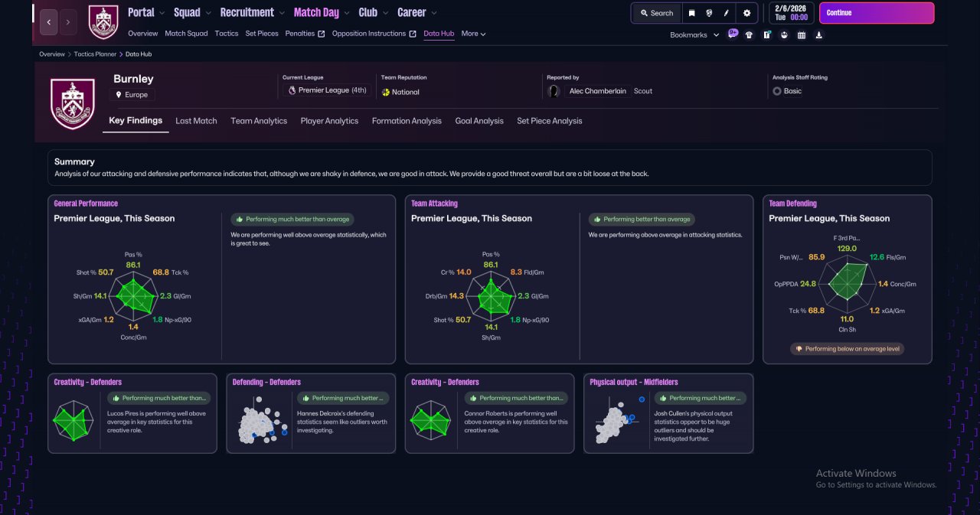Open the Team Attacking card title
This screenshot has height=515, width=980.
tap(434, 204)
